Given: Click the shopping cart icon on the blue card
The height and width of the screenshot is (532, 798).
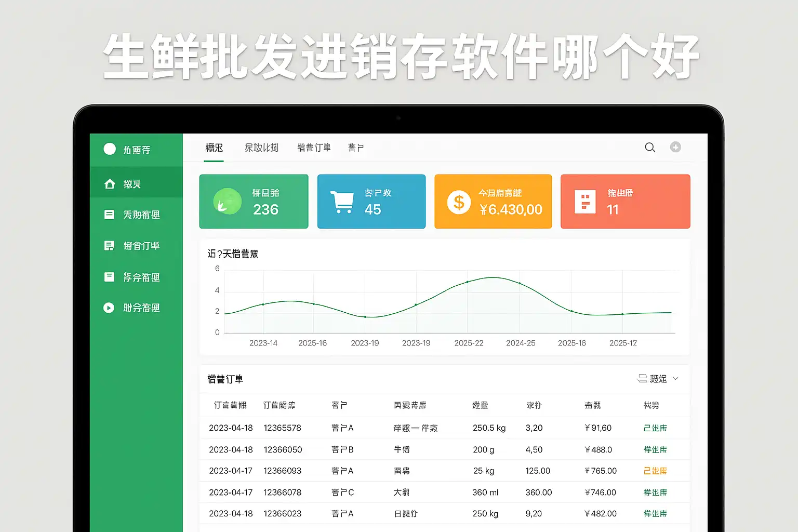Looking at the screenshot, I should pos(342,202).
